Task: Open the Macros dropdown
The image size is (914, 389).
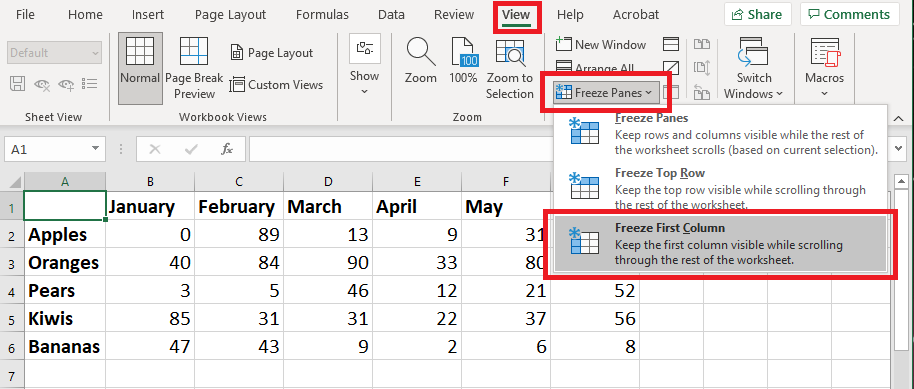Action: (x=824, y=68)
